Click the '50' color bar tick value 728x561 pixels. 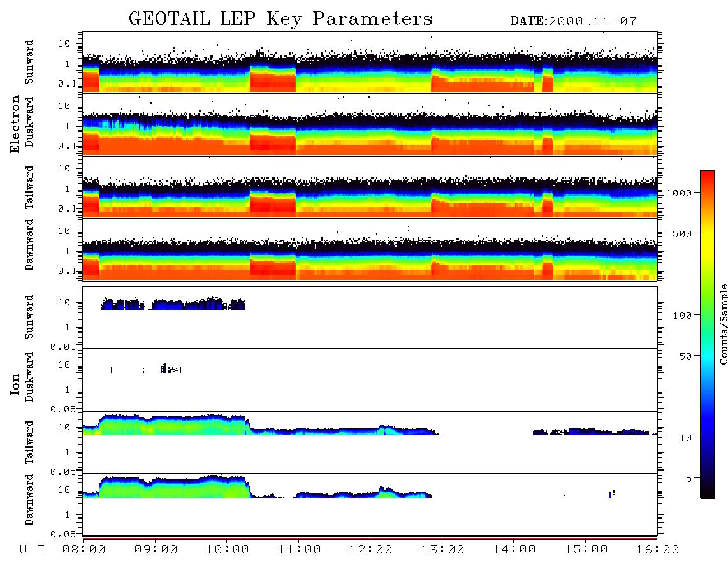[x=686, y=356]
